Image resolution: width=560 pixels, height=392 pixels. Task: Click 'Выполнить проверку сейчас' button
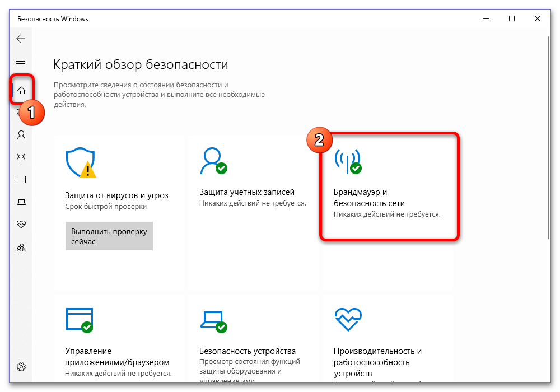click(109, 236)
